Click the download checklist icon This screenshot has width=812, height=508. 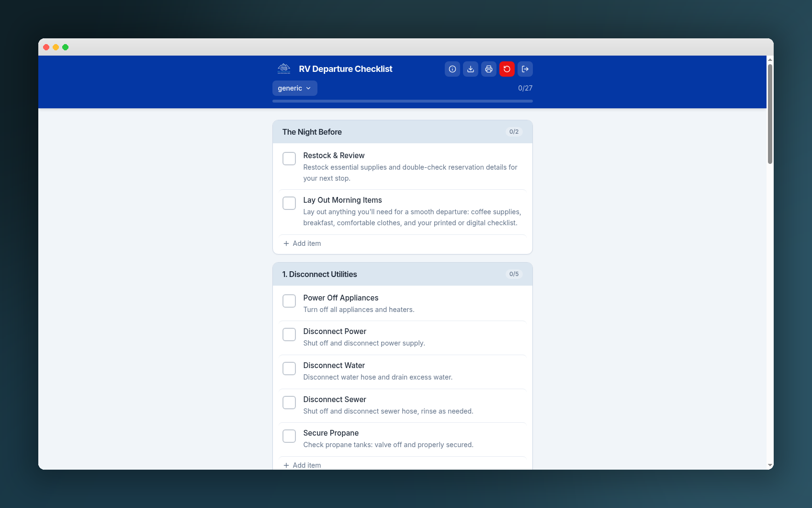[470, 69]
